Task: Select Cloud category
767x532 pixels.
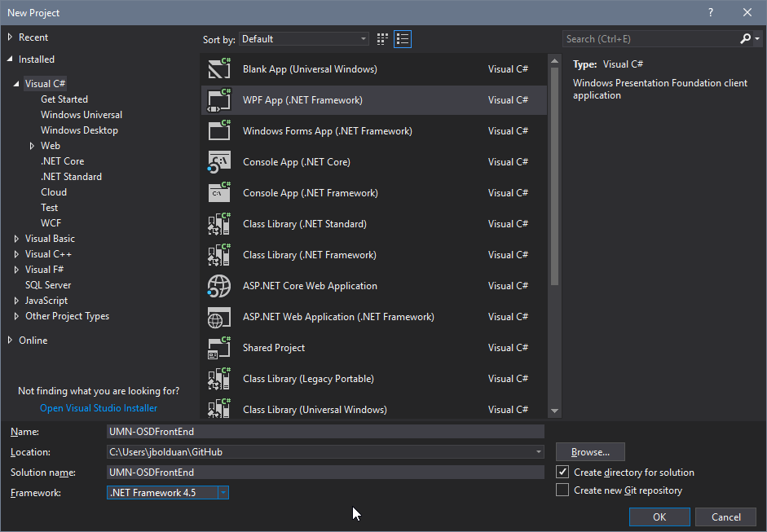Action: coord(54,192)
